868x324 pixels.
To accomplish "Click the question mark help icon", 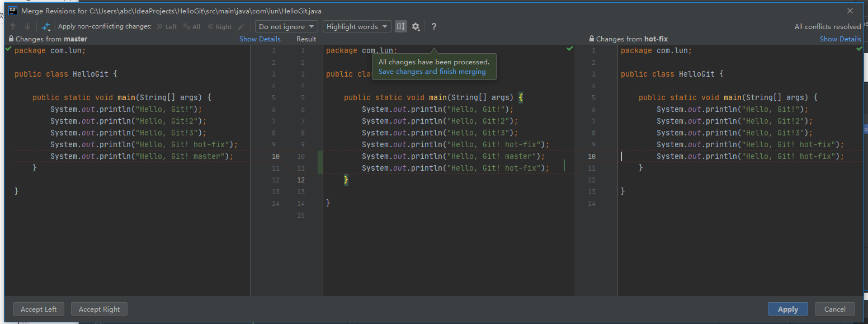I will click(x=433, y=26).
